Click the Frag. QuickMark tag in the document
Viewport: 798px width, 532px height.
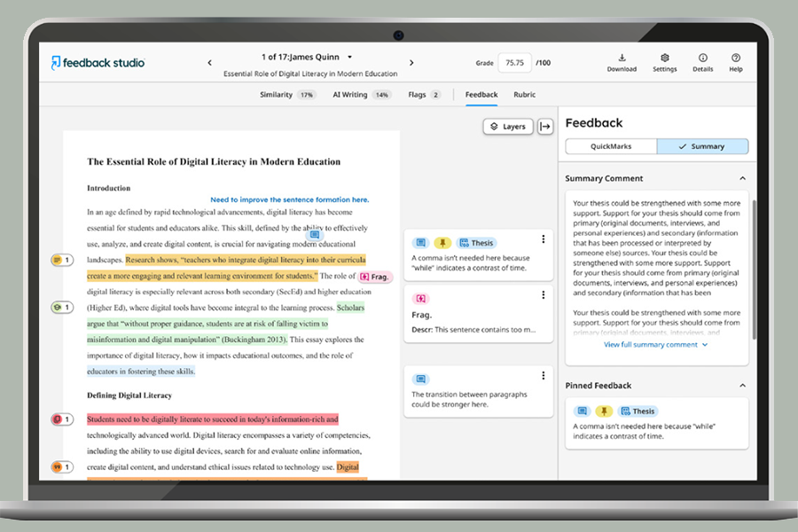click(x=374, y=277)
